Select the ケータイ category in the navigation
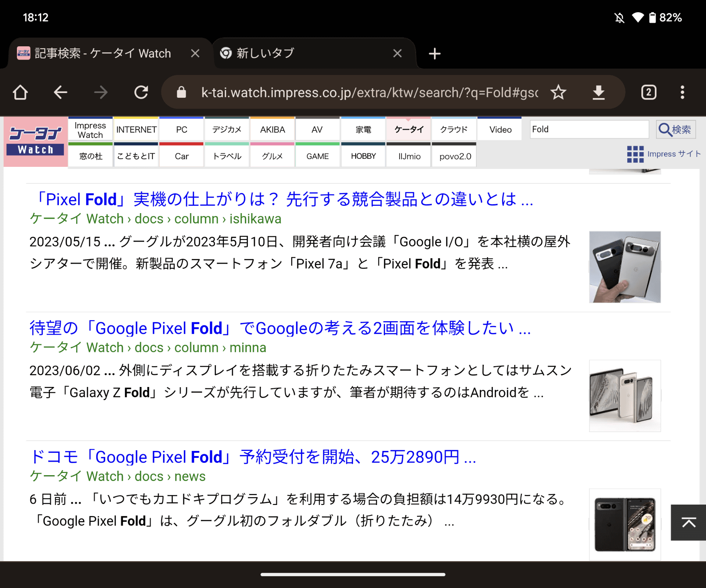This screenshot has width=706, height=588. point(408,129)
